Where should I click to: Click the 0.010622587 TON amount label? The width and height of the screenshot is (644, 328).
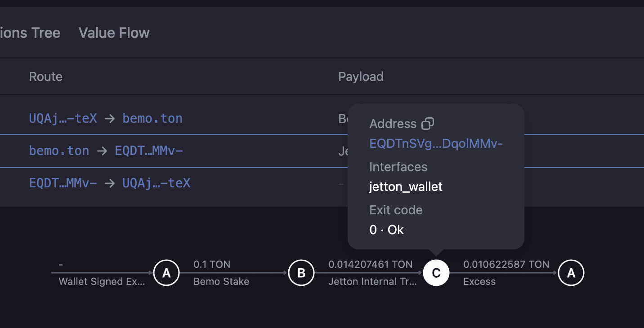[x=506, y=264]
